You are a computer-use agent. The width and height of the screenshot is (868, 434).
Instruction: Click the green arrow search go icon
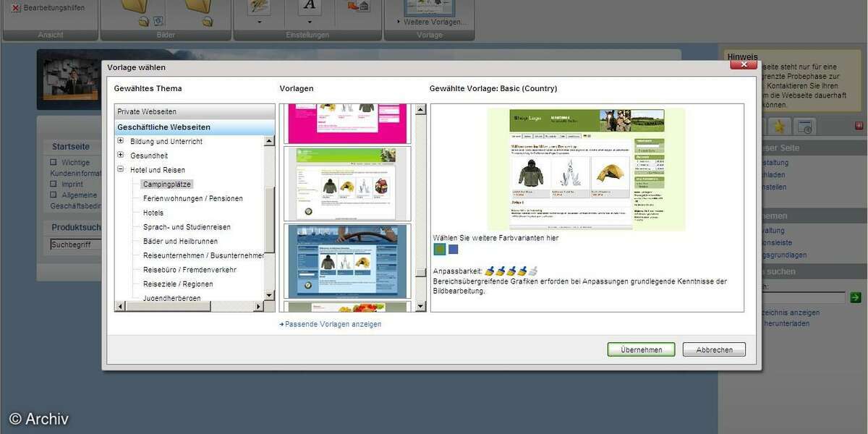[x=856, y=297]
